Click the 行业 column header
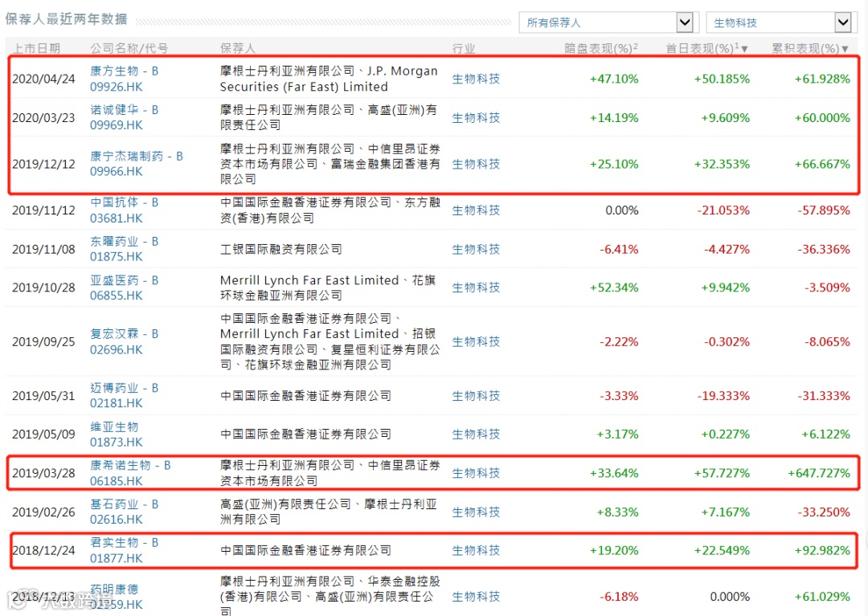 464,49
